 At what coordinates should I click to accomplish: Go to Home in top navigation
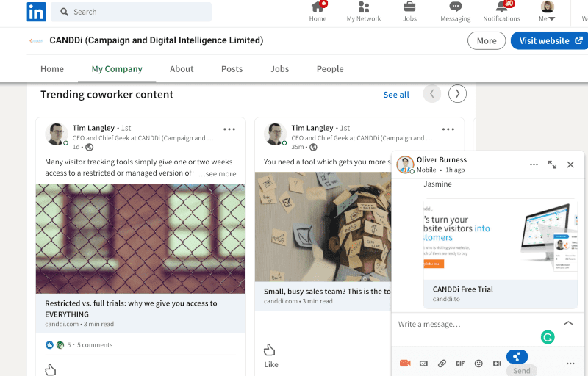tap(318, 12)
